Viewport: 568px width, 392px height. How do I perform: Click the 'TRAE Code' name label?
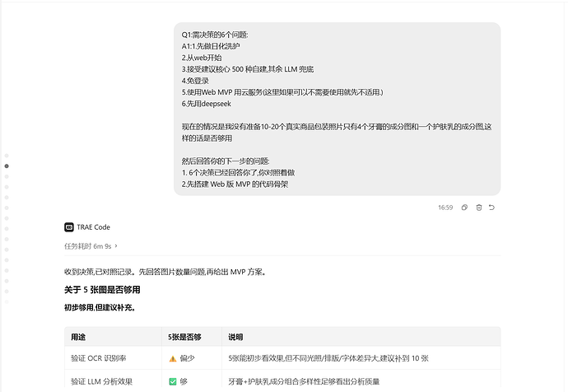point(94,227)
